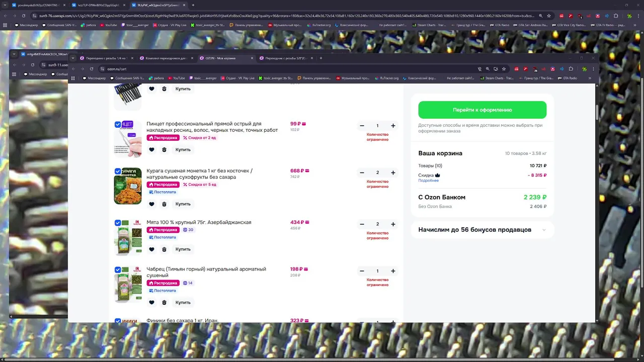Switch to OZON - Моя корзина tab
The height and width of the screenshot is (362, 644).
pyautogui.click(x=226, y=58)
